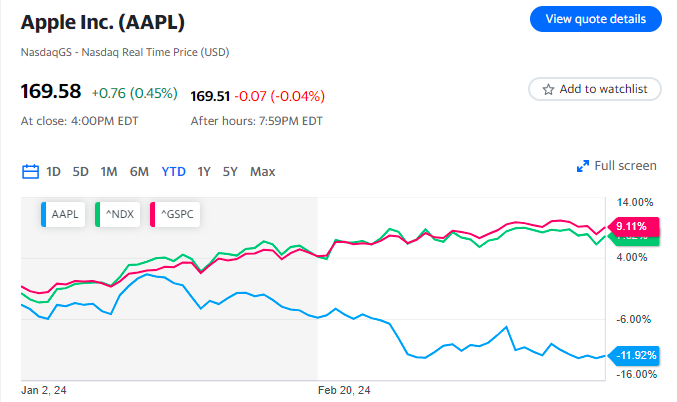Show the 1Y chart range
Image resolution: width=677 pixels, height=402 pixels.
click(x=204, y=171)
